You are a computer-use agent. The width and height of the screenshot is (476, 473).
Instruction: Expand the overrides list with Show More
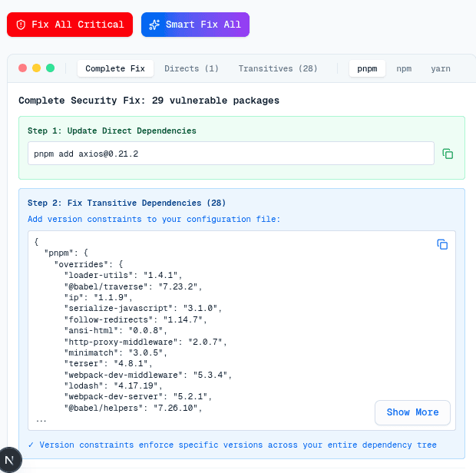[x=412, y=412]
